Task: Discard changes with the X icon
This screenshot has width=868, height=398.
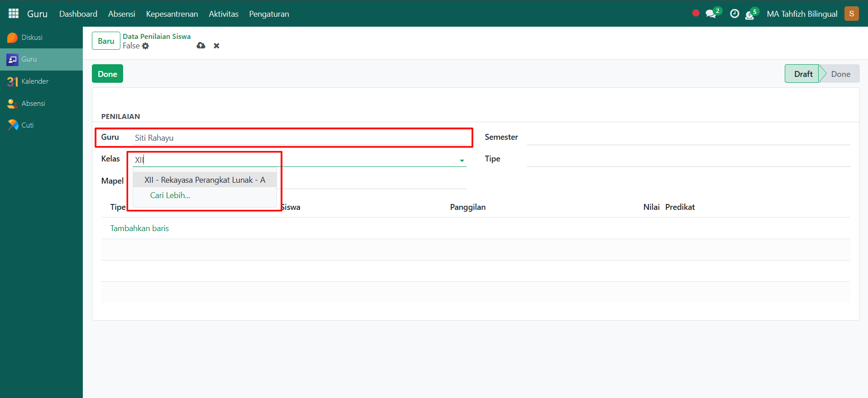Action: [216, 46]
